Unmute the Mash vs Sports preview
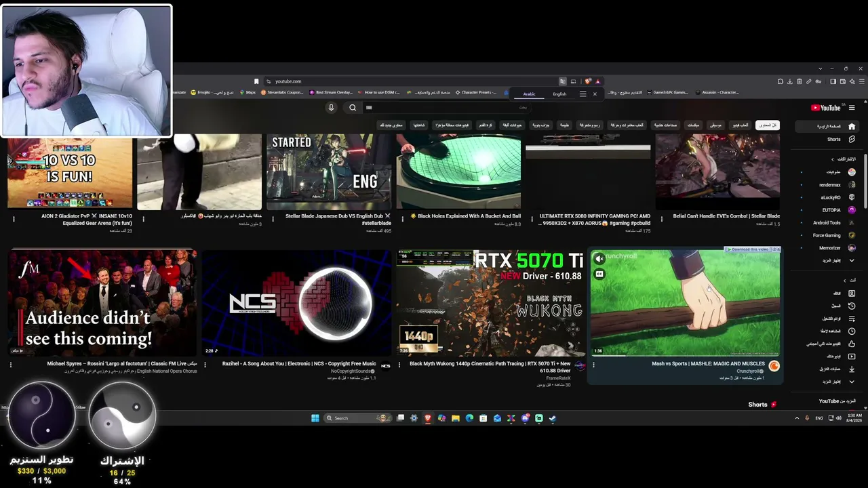Viewport: 868px width, 488px height. click(x=599, y=259)
